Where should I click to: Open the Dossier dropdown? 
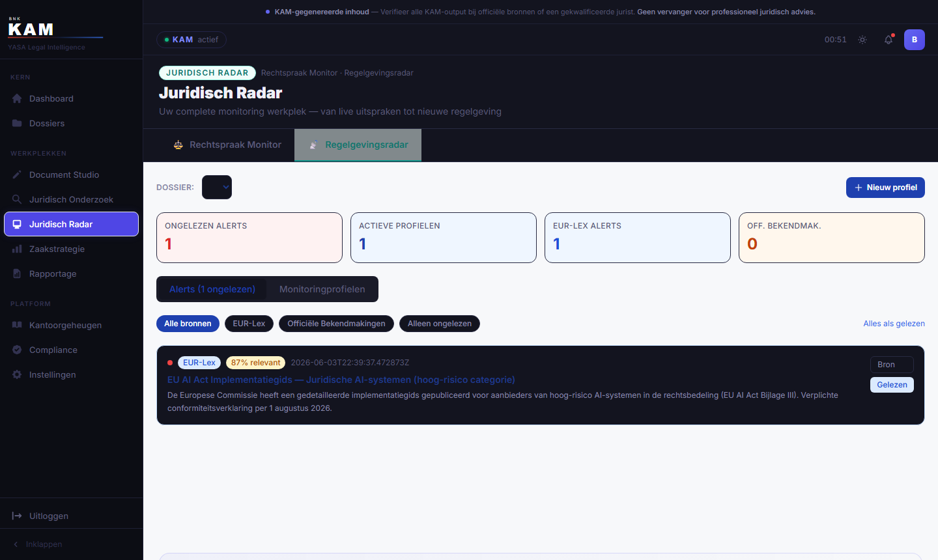[217, 187]
